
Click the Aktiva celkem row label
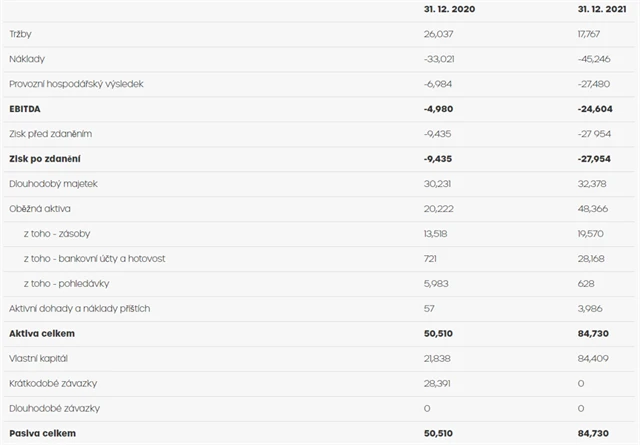42,334
